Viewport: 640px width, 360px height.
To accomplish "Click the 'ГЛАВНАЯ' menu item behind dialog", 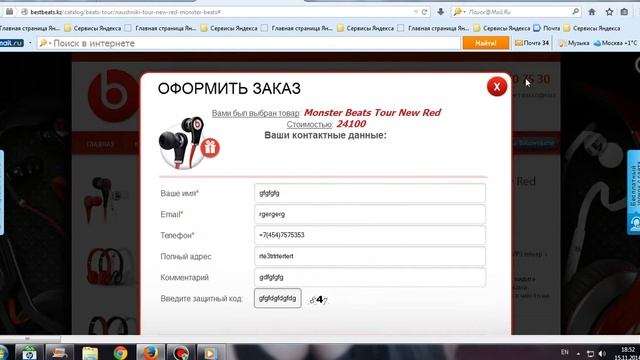I will [x=100, y=144].
